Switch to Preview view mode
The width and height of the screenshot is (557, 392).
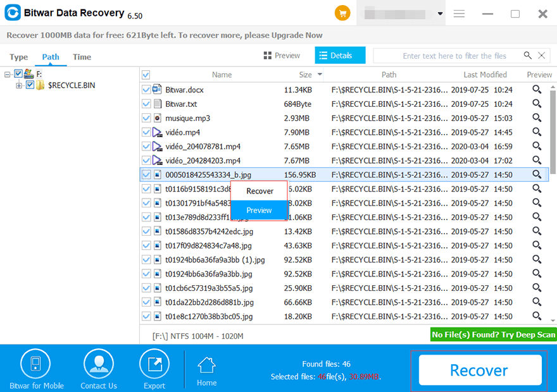pos(282,56)
